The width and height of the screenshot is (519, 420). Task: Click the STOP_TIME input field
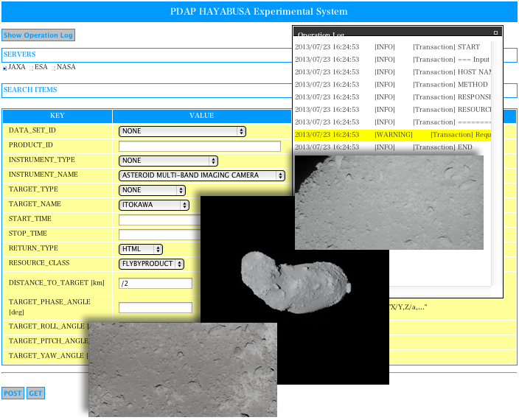159,234
